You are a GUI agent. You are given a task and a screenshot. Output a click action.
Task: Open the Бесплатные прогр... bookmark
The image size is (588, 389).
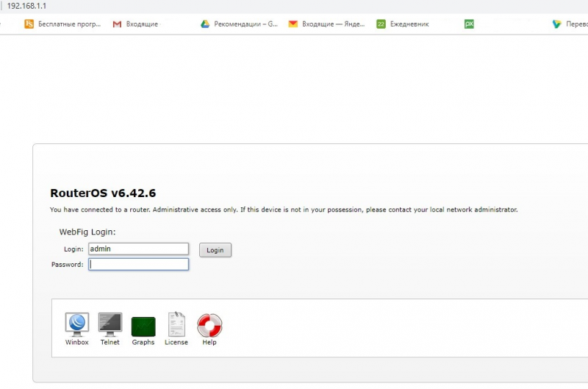[x=62, y=24]
